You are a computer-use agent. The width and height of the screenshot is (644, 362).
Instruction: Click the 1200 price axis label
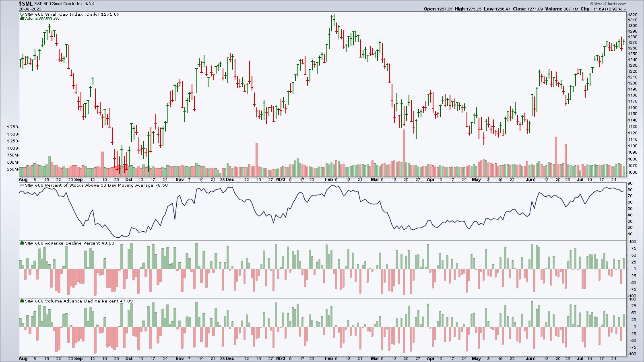point(632,83)
